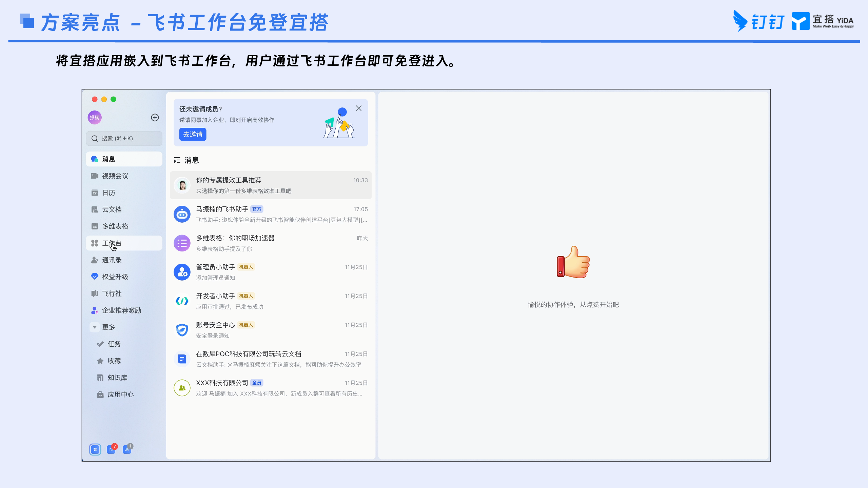This screenshot has height=488, width=868.
Task: Click the 机器人 tag beside 开发者小助手
Action: [x=246, y=296]
